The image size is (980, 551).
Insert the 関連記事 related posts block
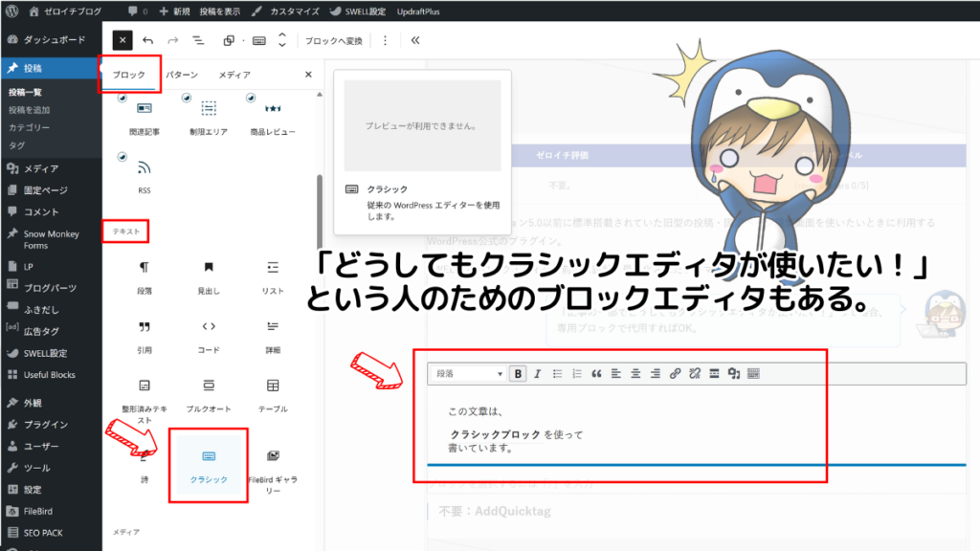(x=145, y=118)
